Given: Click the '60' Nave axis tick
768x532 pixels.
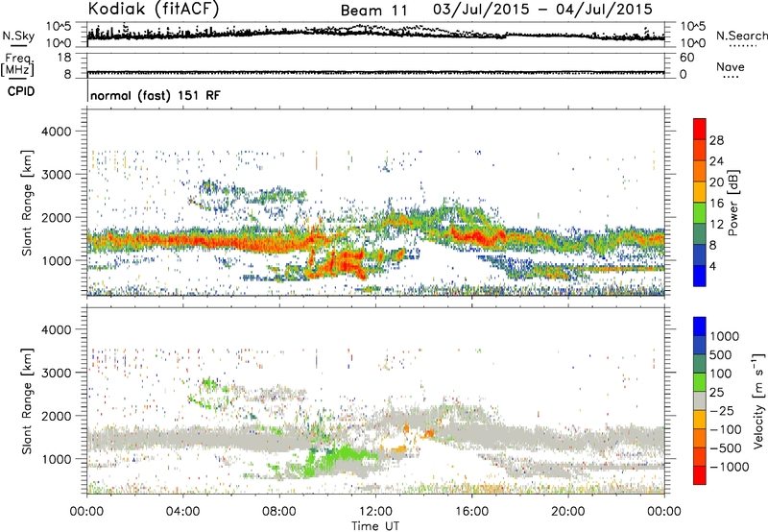Looking at the screenshot, I should pyautogui.click(x=686, y=58).
